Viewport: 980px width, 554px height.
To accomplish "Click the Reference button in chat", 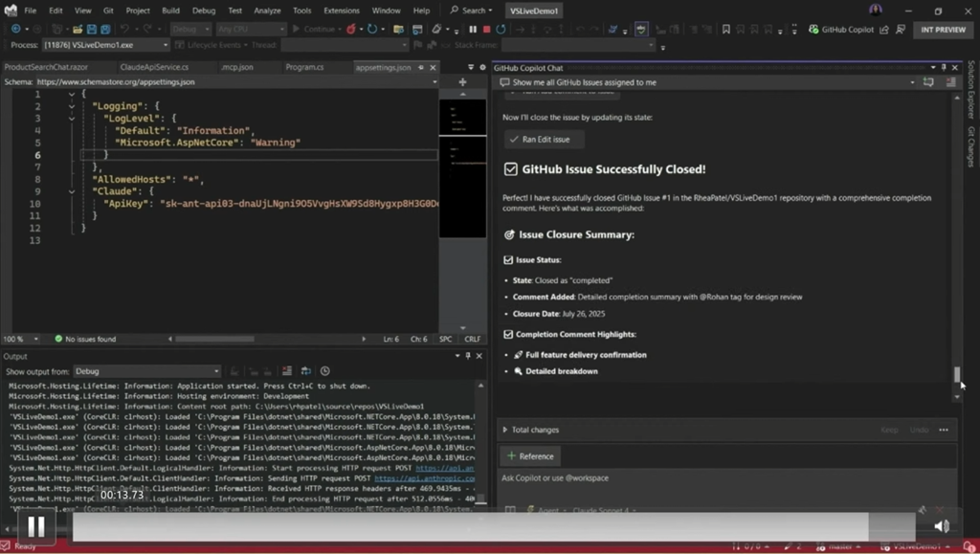I will point(530,456).
